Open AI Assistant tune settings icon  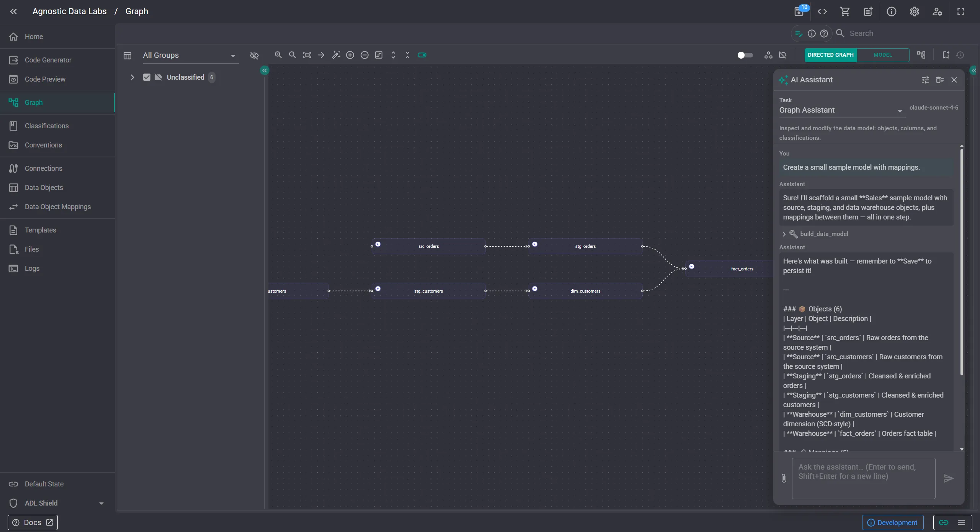click(x=925, y=80)
